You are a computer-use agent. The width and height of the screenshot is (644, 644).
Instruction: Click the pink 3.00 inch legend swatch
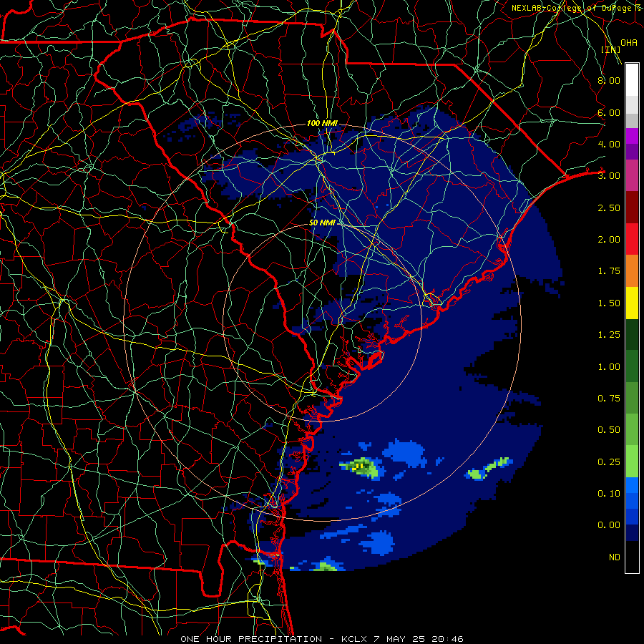pyautogui.click(x=632, y=175)
